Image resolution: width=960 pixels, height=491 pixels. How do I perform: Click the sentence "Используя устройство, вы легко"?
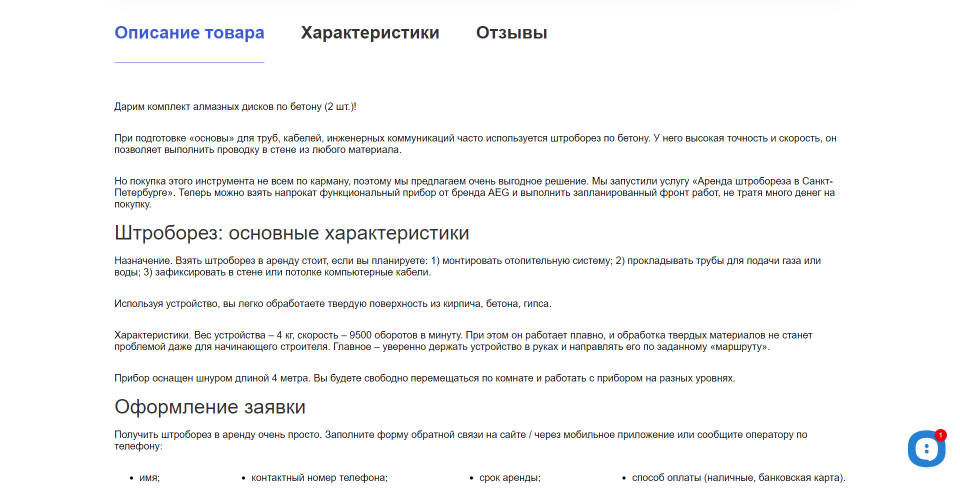point(332,304)
